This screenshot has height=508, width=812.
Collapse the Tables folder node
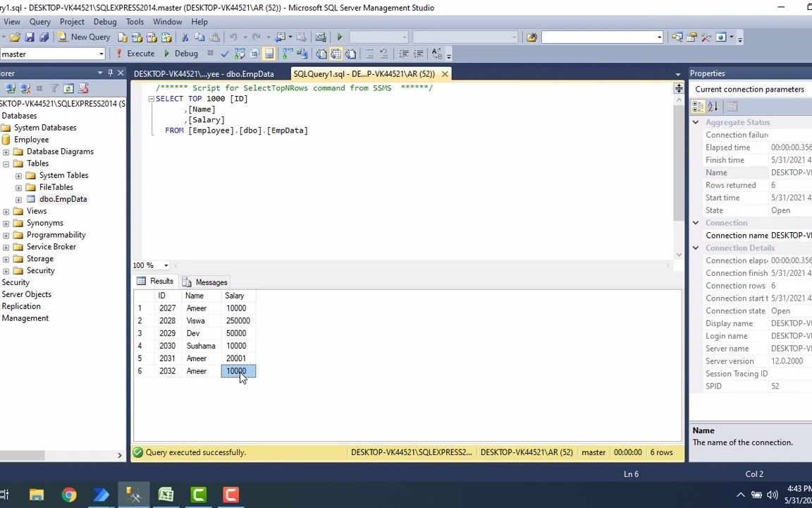6,164
